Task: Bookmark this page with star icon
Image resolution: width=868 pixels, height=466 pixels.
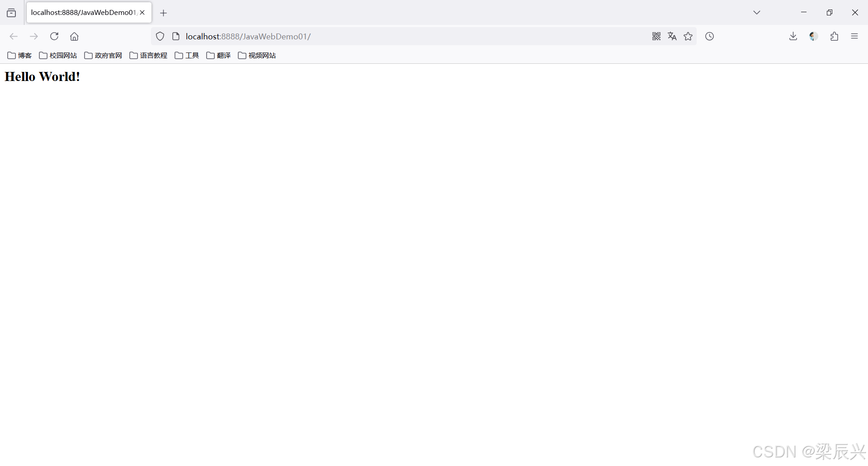Action: click(x=688, y=36)
